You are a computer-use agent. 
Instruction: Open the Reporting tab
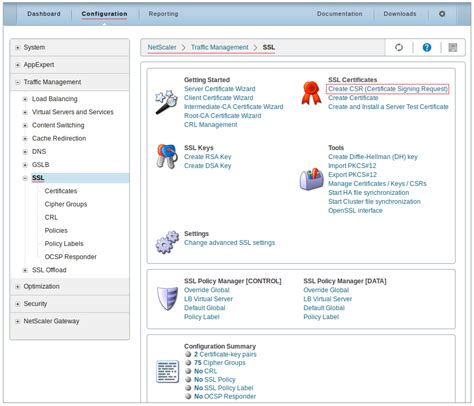[x=163, y=14]
